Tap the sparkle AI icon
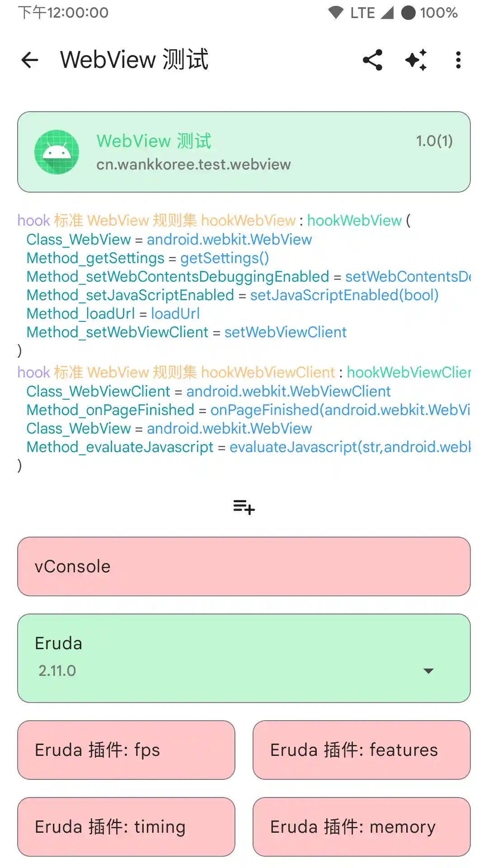488x868 pixels. click(416, 60)
